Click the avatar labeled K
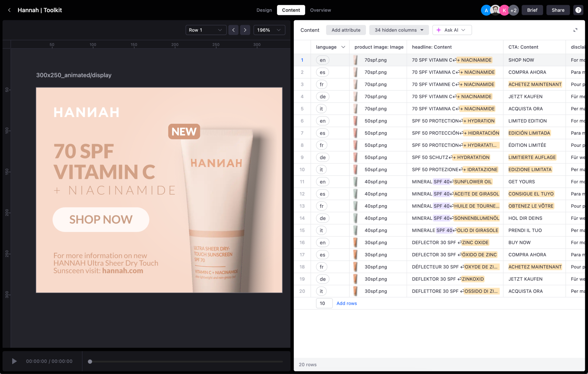Image resolution: width=588 pixels, height=374 pixels. coord(504,10)
